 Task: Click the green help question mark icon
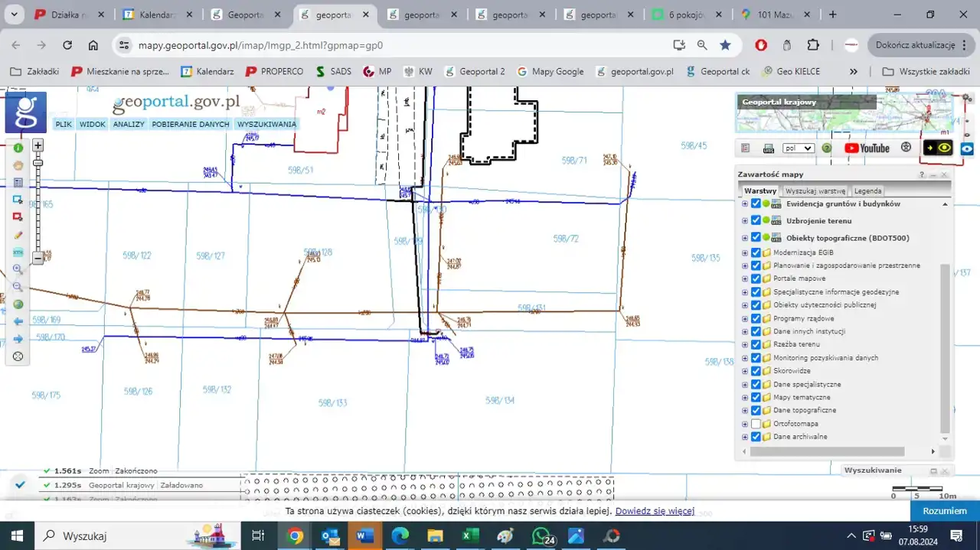826,148
